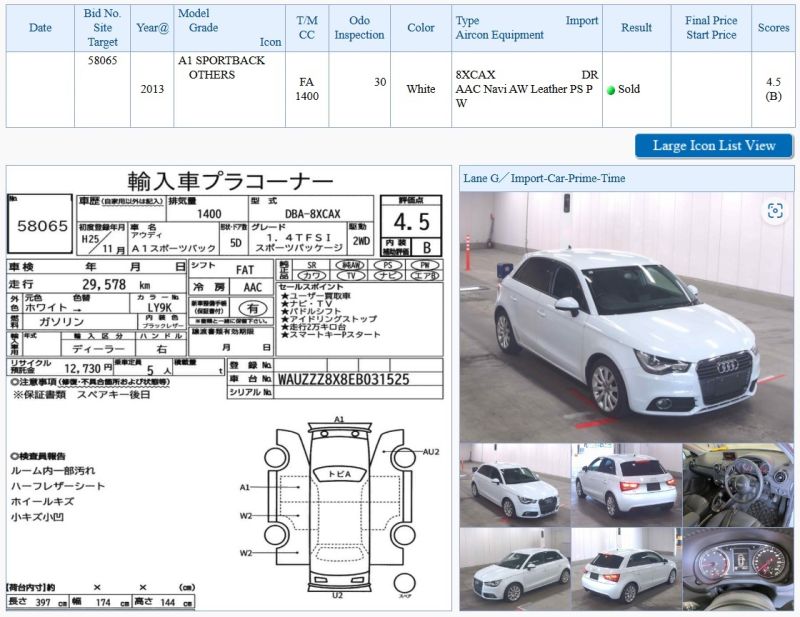Click the DBA-8XCAX model code on the sheet
The image size is (800, 617).
pyautogui.click(x=312, y=214)
